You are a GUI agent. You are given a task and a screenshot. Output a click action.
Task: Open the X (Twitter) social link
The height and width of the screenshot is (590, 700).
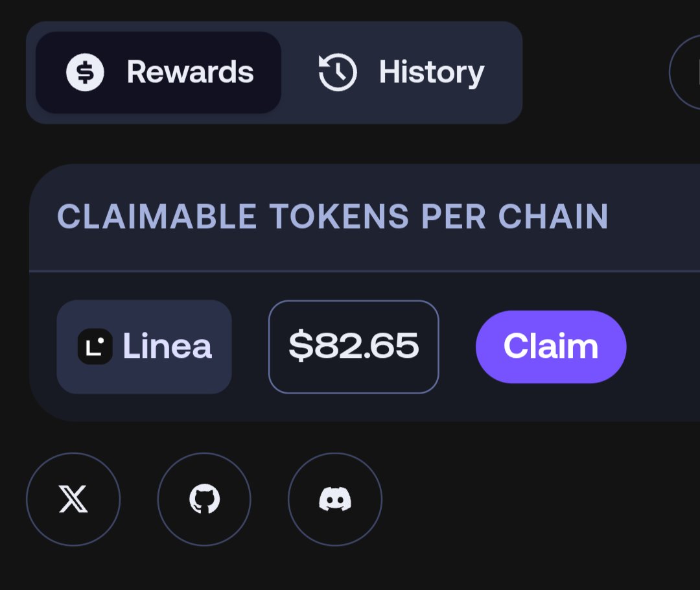coord(73,499)
